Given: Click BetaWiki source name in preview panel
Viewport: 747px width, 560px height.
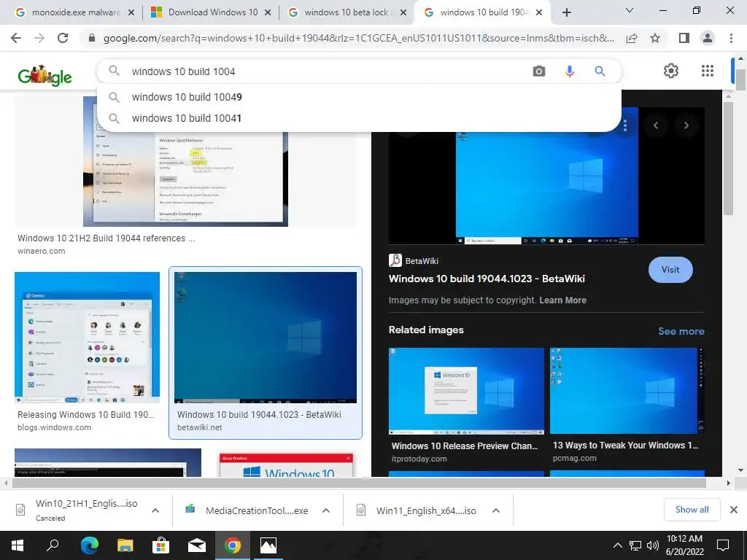Looking at the screenshot, I should tap(422, 261).
